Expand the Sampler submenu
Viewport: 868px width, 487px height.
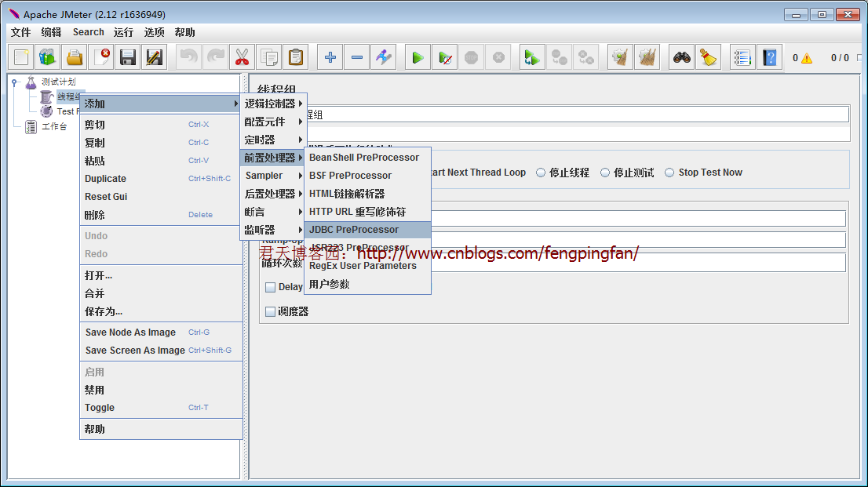click(x=273, y=176)
